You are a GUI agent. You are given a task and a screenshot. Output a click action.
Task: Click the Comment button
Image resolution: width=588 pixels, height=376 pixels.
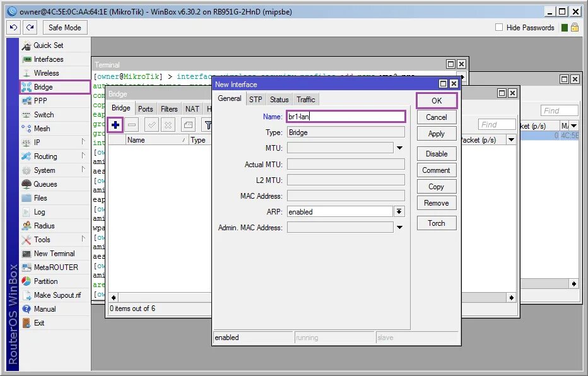(437, 170)
